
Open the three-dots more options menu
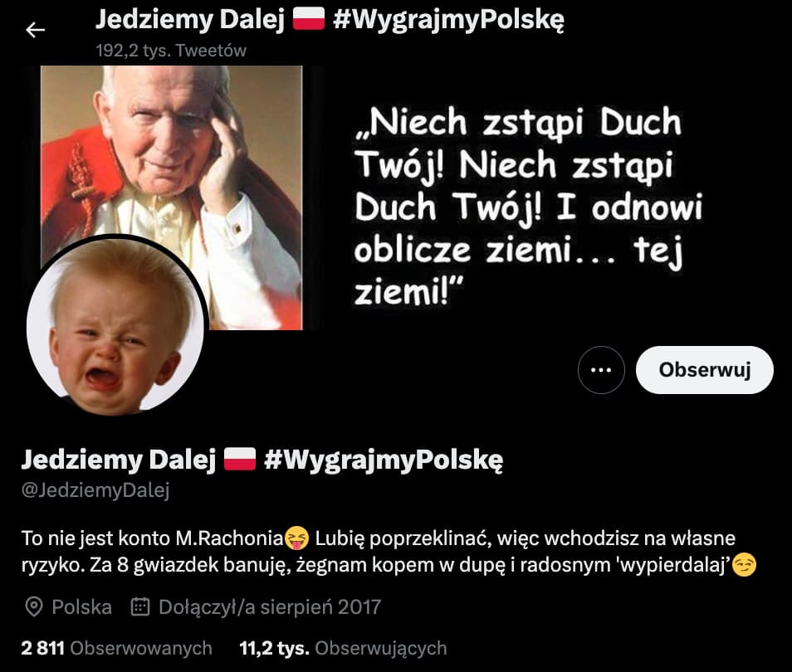click(601, 370)
